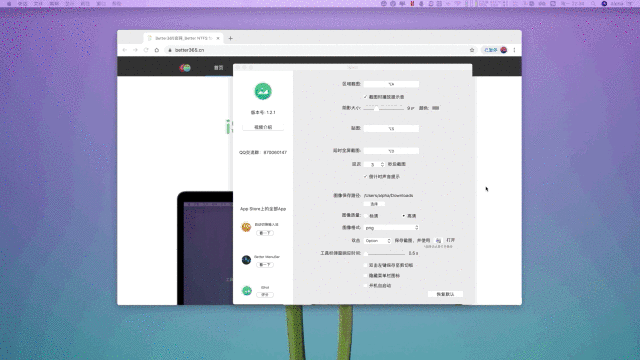Click the app icon before 打开
The height and width of the screenshot is (360, 640).
[x=438, y=241]
